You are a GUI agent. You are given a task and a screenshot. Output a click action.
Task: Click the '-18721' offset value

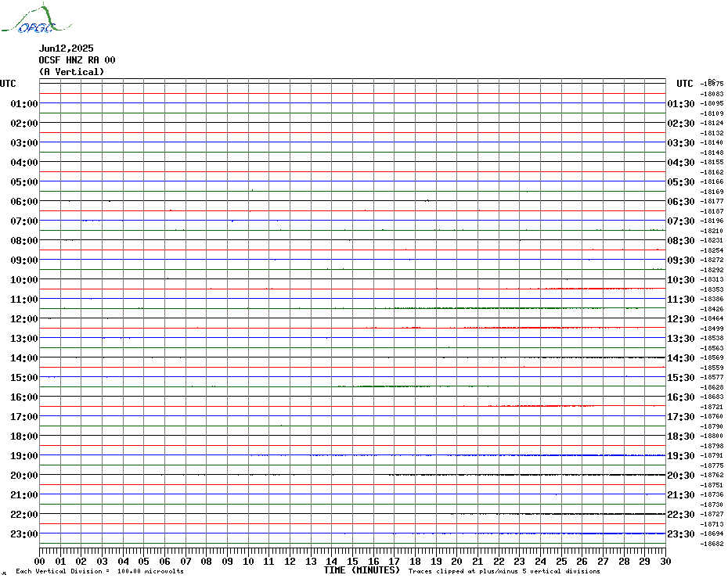pyautogui.click(x=712, y=407)
